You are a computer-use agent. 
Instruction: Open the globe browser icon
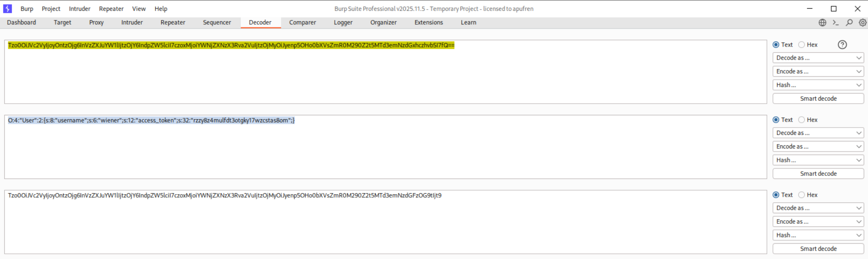click(822, 23)
